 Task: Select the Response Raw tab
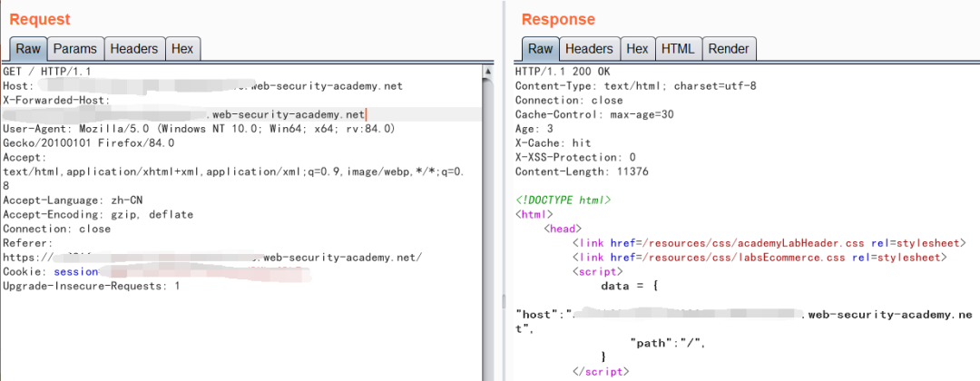point(541,49)
